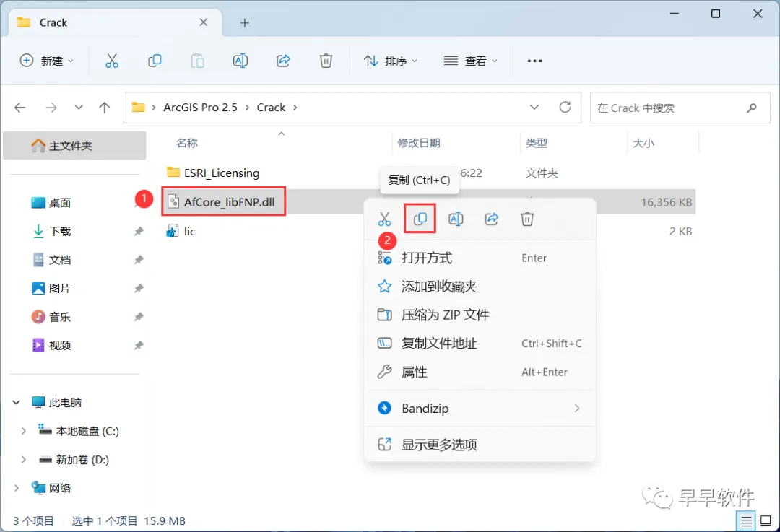
Task: Open recent locations dropdown arrow
Action: tap(79, 108)
